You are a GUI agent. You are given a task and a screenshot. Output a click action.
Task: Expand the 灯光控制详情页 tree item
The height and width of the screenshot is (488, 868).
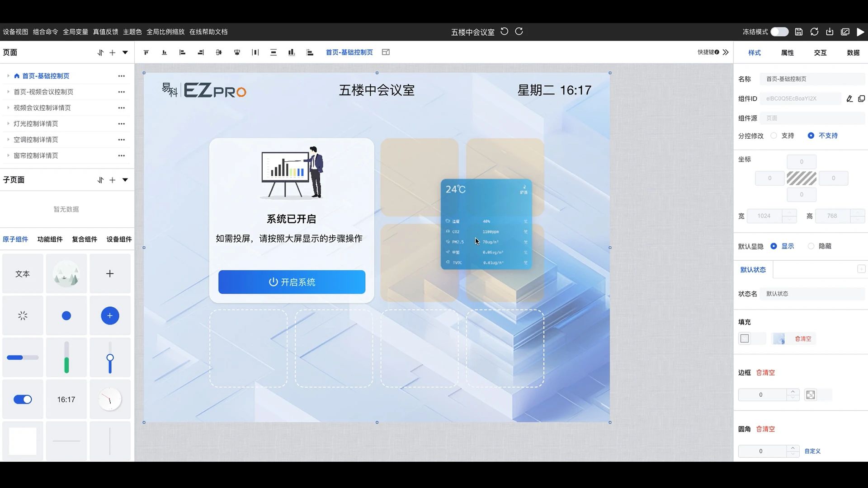tap(8, 124)
